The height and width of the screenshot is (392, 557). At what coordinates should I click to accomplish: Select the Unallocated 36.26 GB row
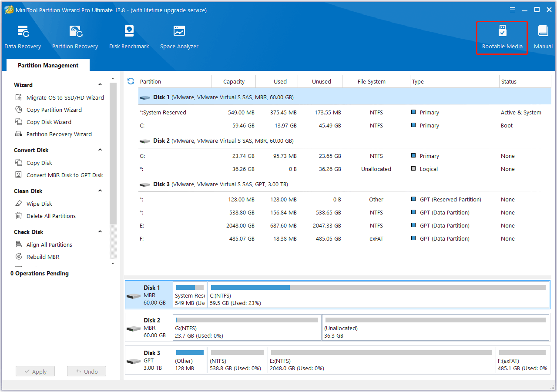point(345,169)
